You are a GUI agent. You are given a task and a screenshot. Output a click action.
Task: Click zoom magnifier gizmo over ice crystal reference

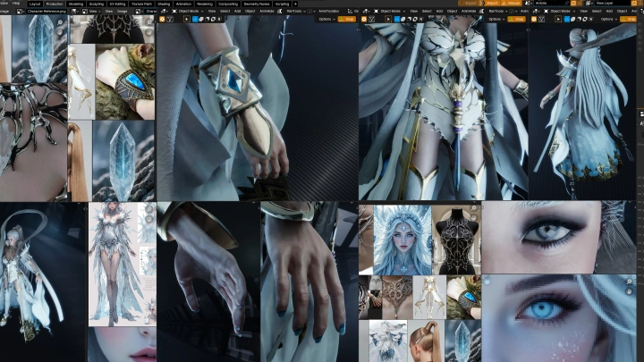coord(60,23)
